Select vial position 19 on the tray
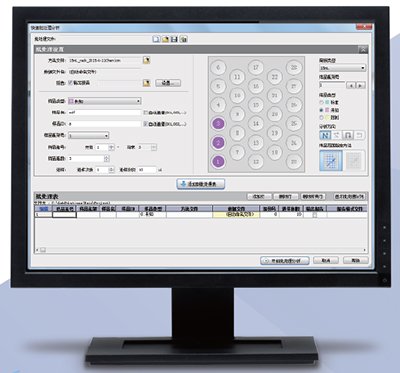The height and width of the screenshot is (373, 400). [x=275, y=133]
